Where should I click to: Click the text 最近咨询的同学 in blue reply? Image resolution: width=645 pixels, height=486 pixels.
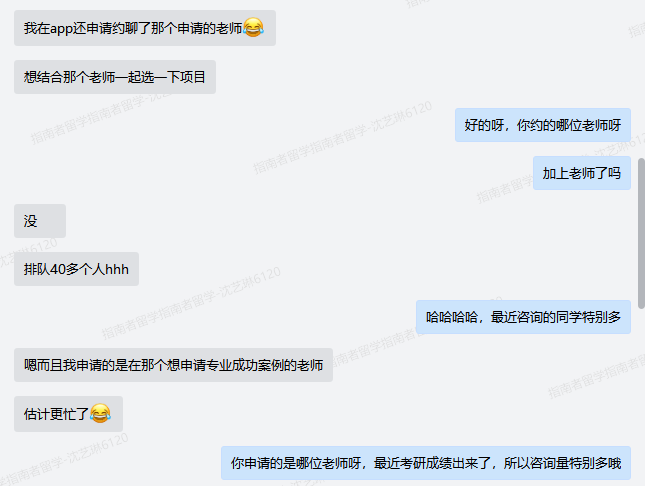(536, 317)
